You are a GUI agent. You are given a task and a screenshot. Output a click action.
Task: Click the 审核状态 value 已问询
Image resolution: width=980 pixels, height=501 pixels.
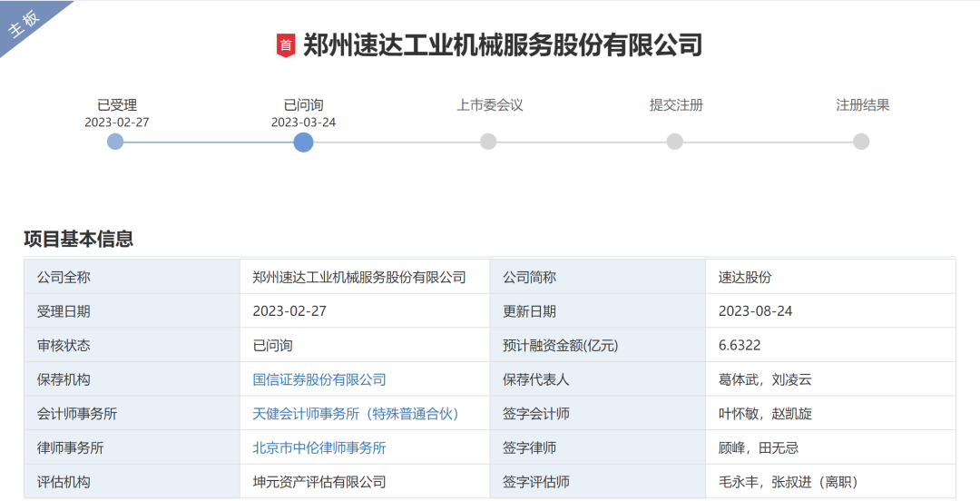[x=272, y=345]
